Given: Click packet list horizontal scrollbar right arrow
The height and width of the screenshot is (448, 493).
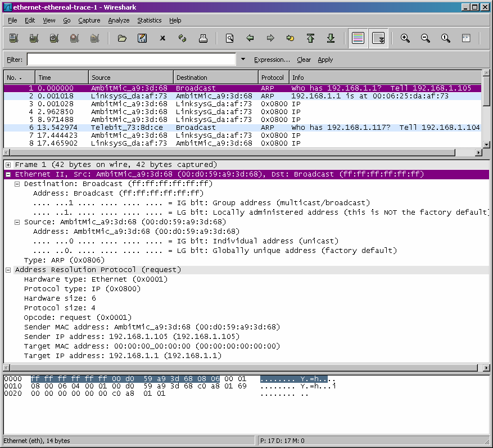Looking at the screenshot, I should (x=478, y=152).
